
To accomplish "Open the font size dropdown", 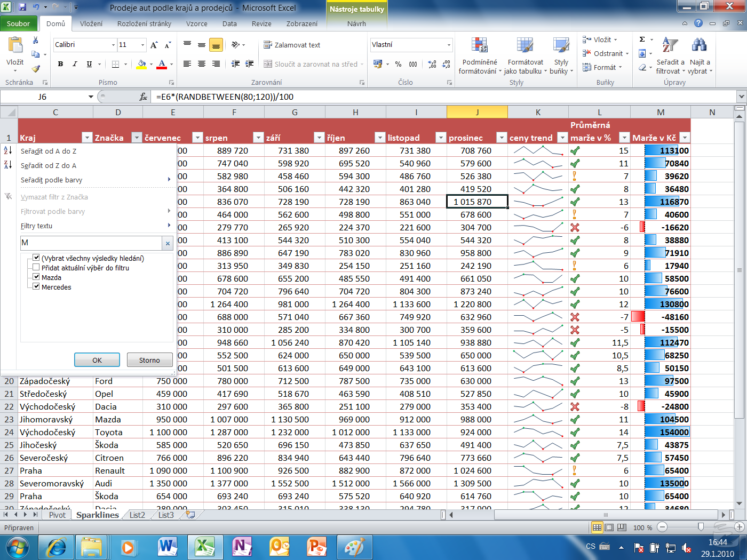I will 142,45.
